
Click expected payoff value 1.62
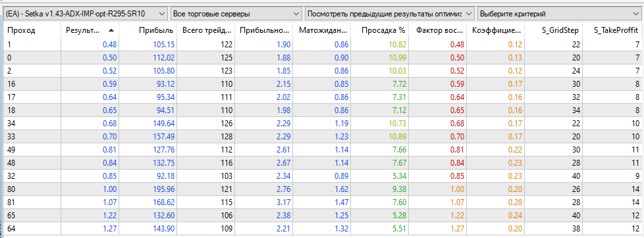click(341, 190)
